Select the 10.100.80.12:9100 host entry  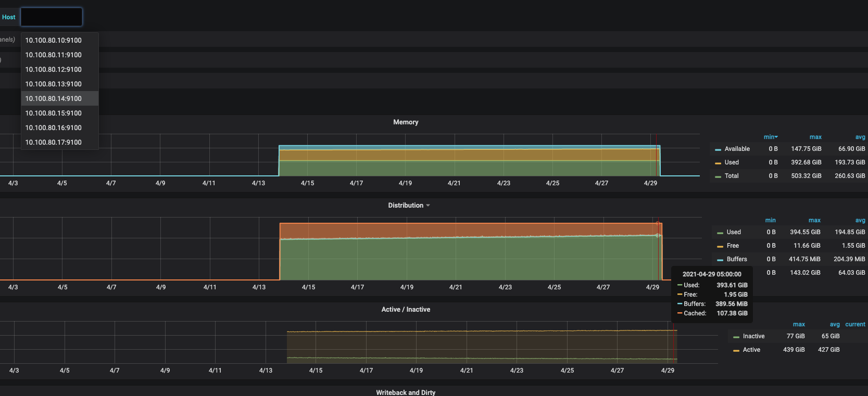coord(54,69)
